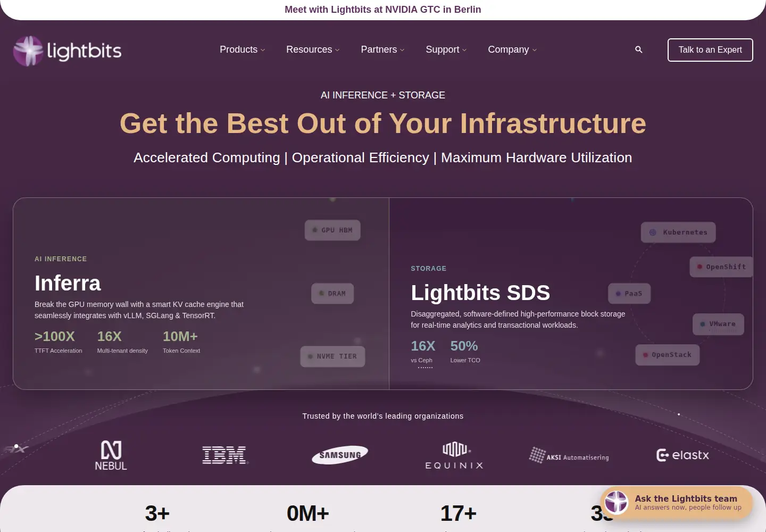Expand the Company menu chevron

click(535, 50)
